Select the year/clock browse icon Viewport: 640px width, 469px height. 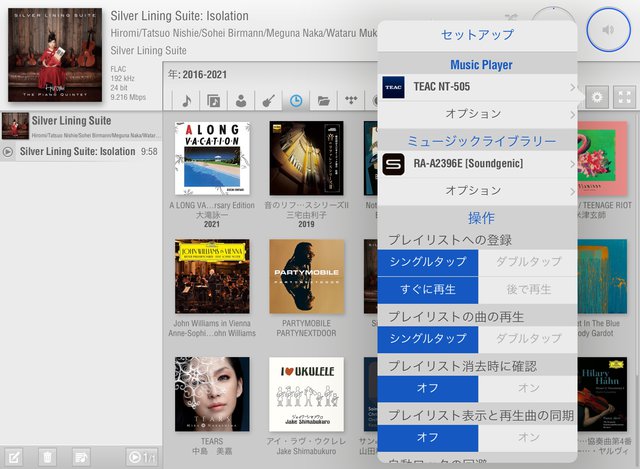point(296,100)
